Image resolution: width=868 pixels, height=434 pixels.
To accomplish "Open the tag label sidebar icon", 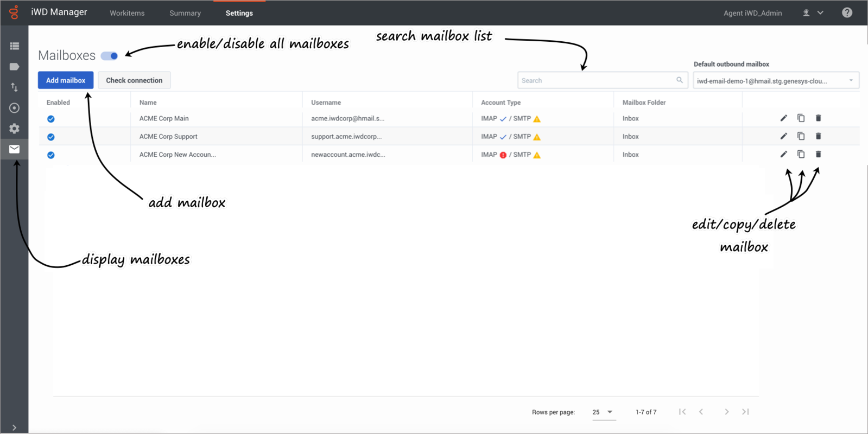I will pos(15,67).
